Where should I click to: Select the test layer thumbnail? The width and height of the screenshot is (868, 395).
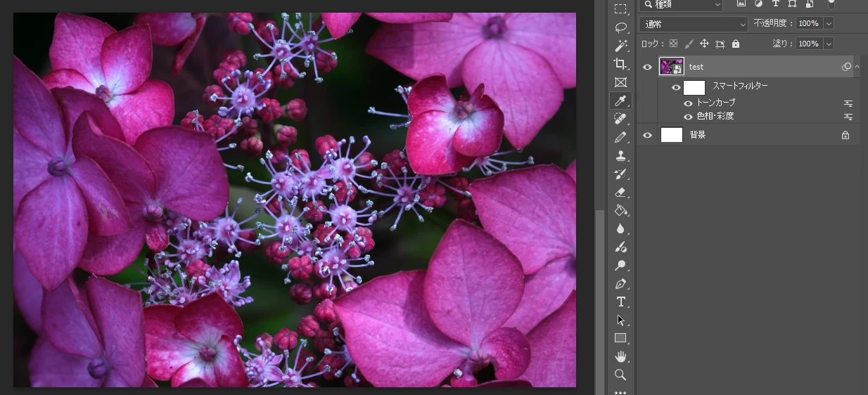coord(672,67)
